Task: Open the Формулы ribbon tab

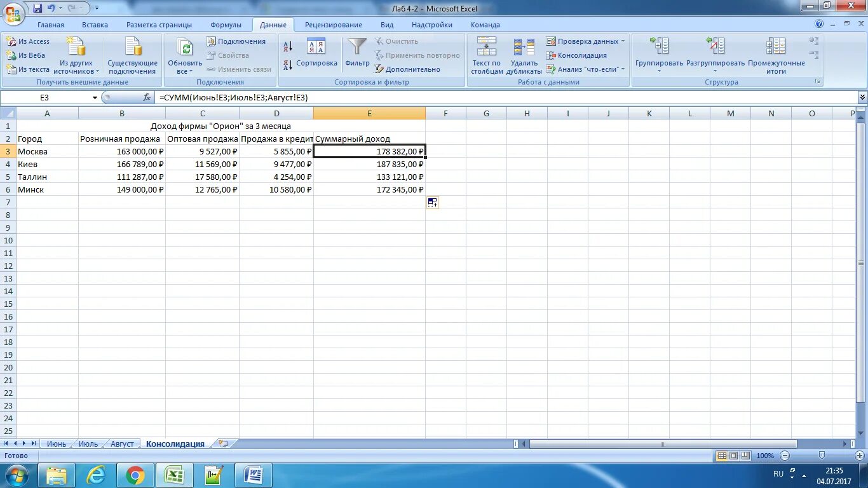Action: point(226,25)
